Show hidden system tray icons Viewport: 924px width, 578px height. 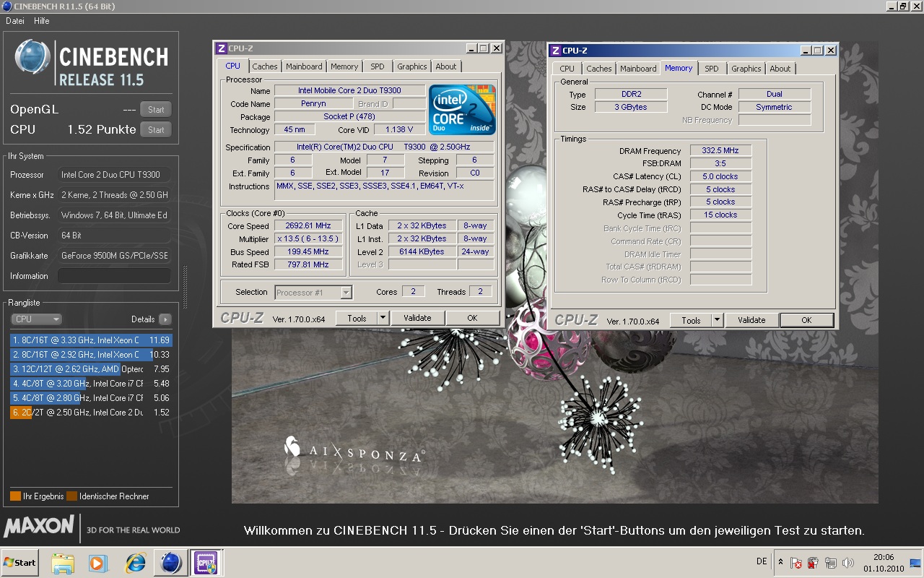point(780,562)
